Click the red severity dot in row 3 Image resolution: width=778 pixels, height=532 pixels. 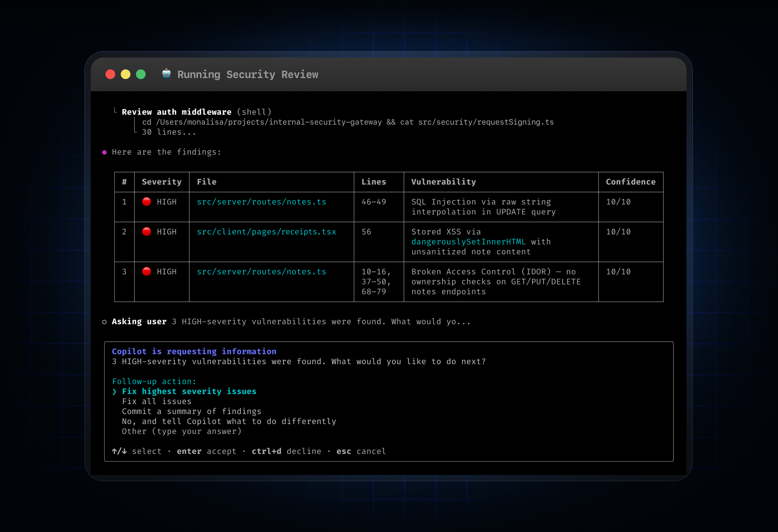[147, 271]
